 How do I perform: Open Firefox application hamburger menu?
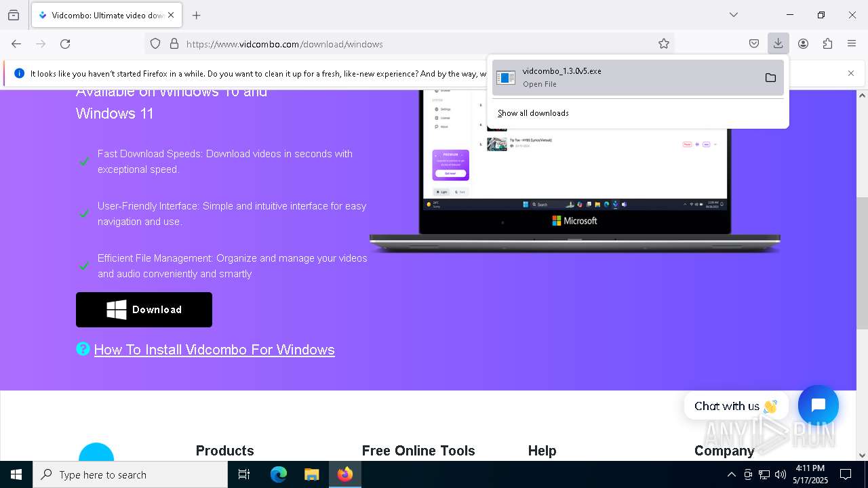pos(852,43)
